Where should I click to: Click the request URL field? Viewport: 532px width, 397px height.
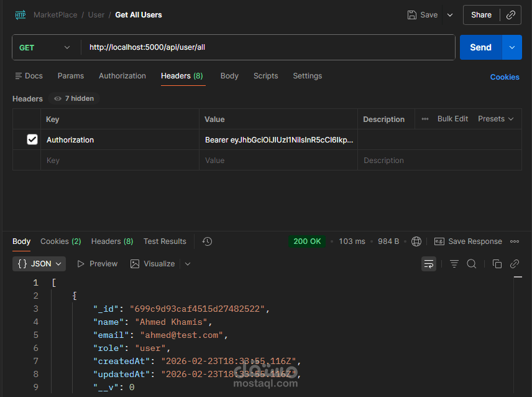click(x=267, y=47)
